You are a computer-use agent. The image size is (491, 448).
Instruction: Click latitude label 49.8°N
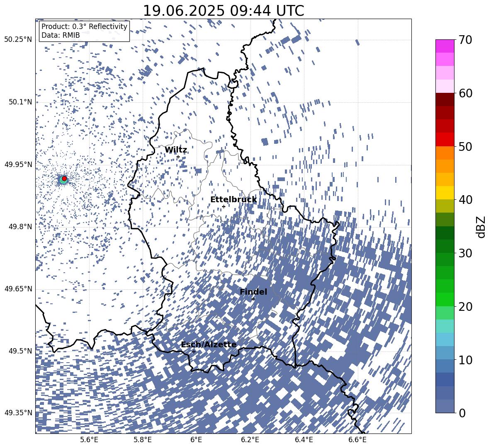pos(20,226)
